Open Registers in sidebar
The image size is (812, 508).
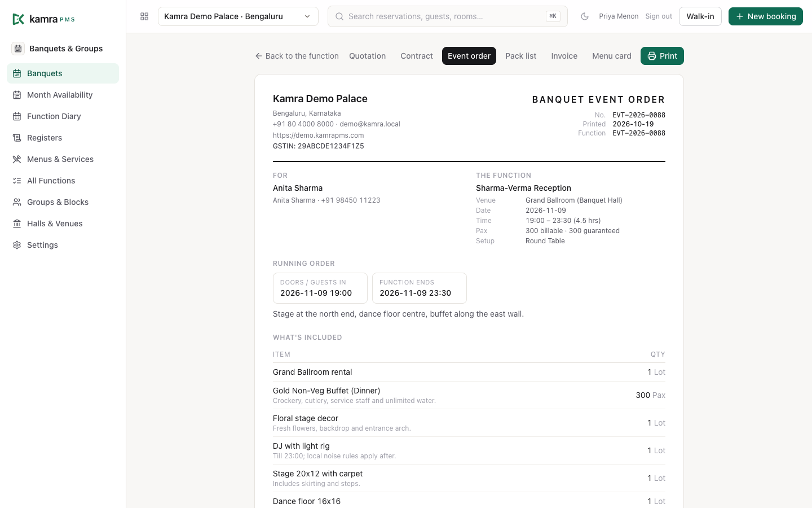63,138
